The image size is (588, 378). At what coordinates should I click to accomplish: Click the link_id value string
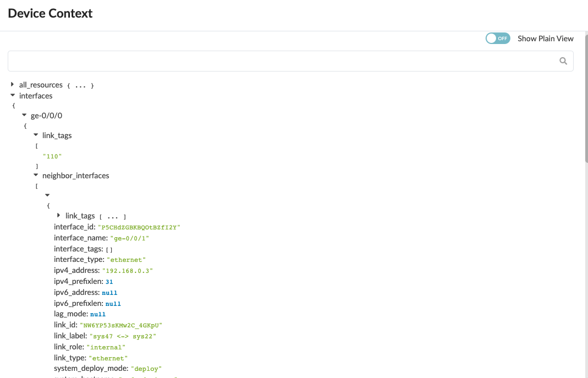click(x=121, y=325)
